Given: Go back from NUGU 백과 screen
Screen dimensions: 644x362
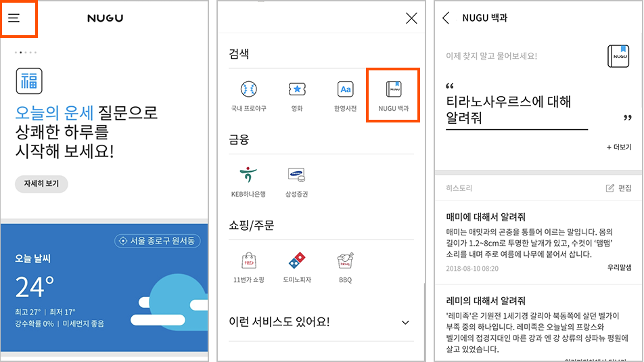Looking at the screenshot, I should tap(446, 18).
